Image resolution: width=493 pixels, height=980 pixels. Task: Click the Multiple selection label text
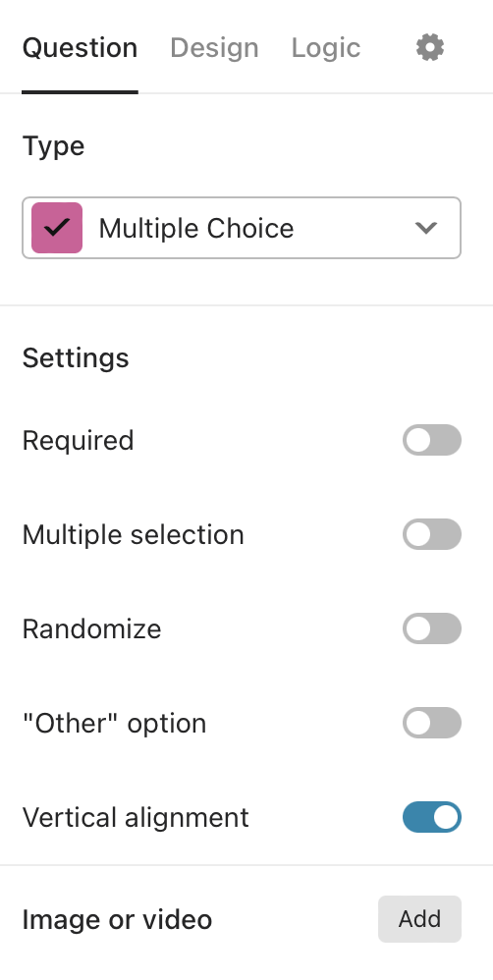click(134, 535)
